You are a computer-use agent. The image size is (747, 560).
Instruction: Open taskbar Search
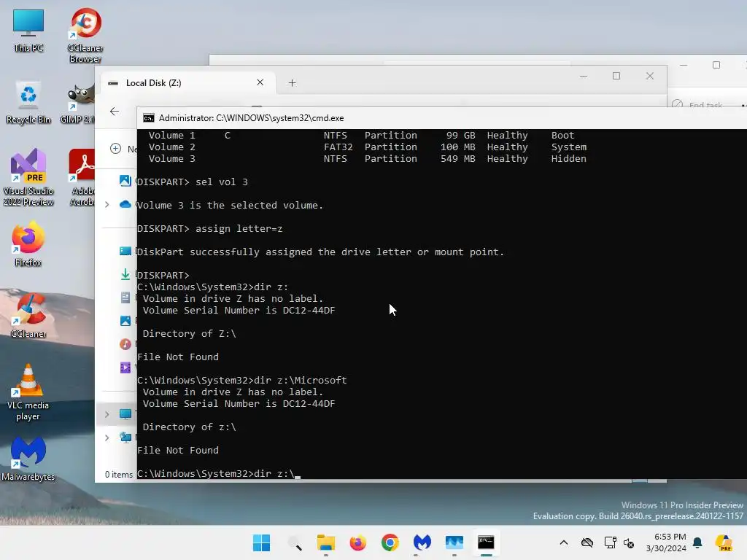pos(295,542)
